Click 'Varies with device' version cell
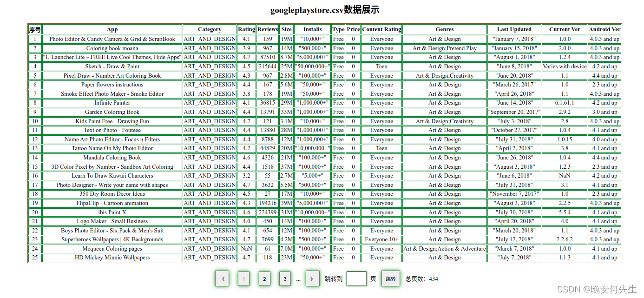The width and height of the screenshot is (644, 298). tap(565, 66)
